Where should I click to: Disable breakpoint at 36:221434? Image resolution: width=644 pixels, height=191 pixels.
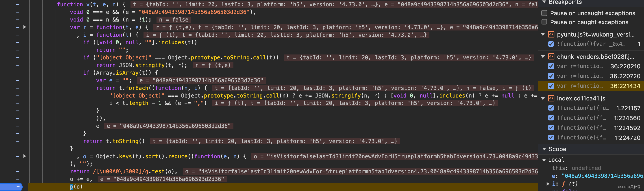pos(551,86)
